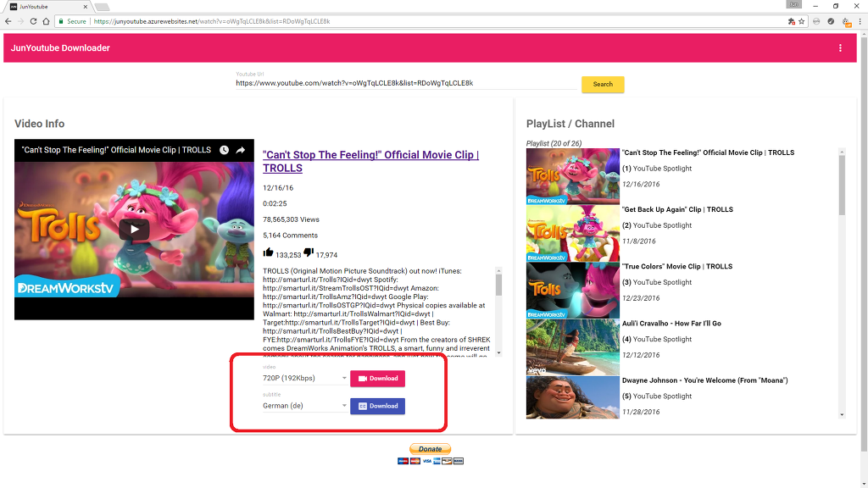Click the playlist title "True Colors" Movie Clip | TROLLS
This screenshot has width=868, height=488.
(x=677, y=267)
